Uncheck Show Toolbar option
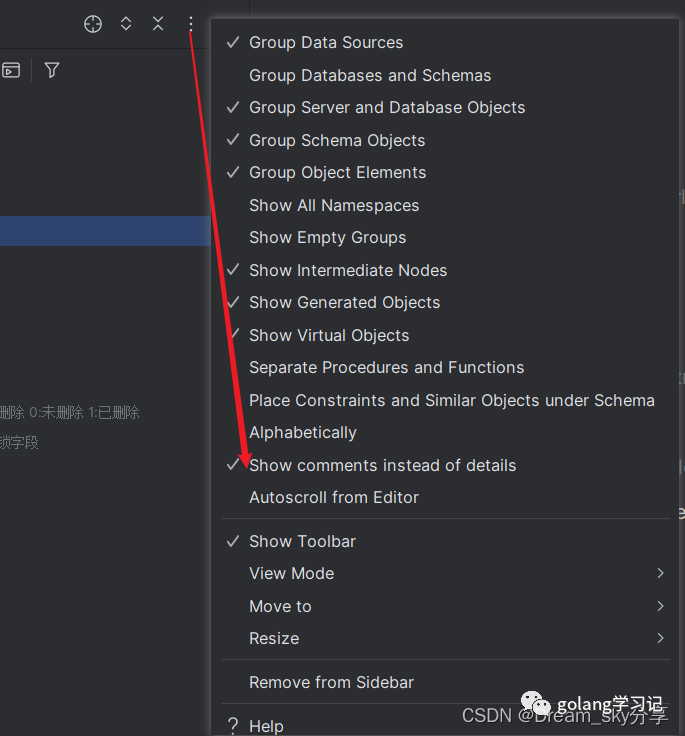This screenshot has height=736, width=685. pyautogui.click(x=302, y=541)
